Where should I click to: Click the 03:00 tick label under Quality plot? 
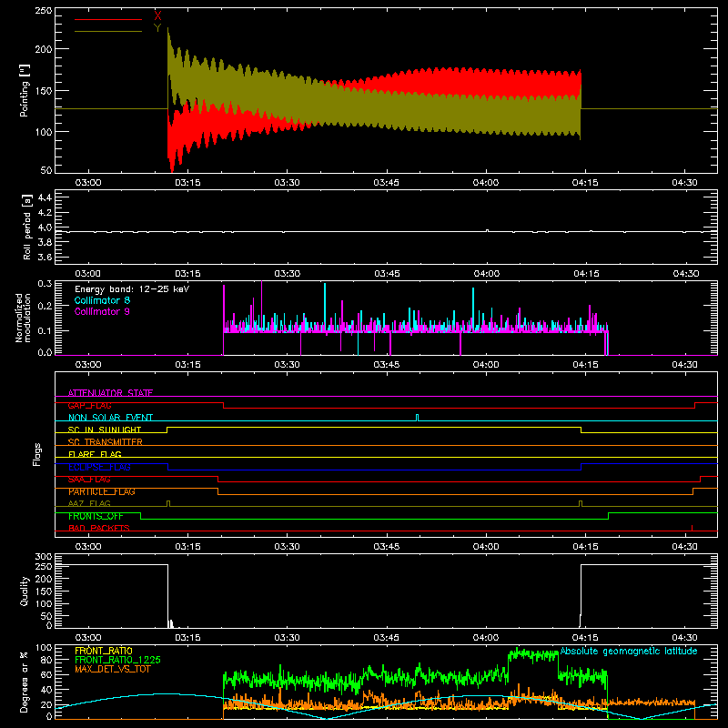tap(88, 638)
